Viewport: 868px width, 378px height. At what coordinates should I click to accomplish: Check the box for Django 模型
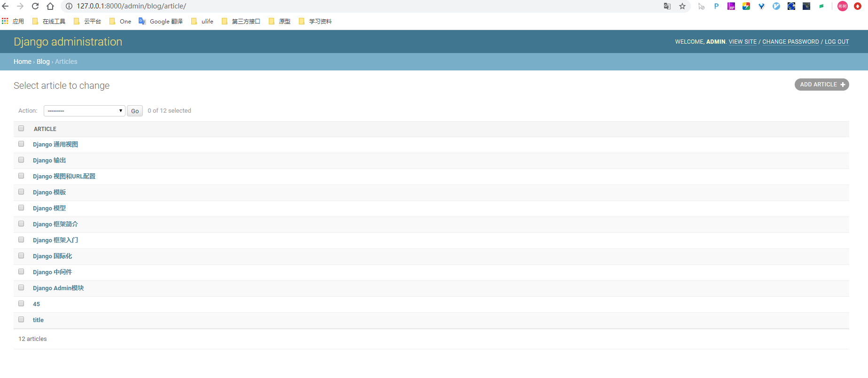[x=21, y=208]
